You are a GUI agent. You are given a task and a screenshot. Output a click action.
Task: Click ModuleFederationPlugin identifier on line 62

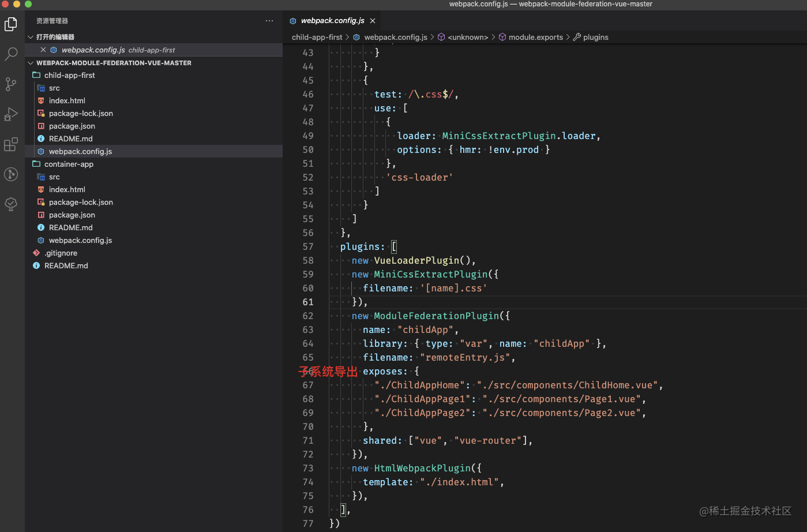437,316
